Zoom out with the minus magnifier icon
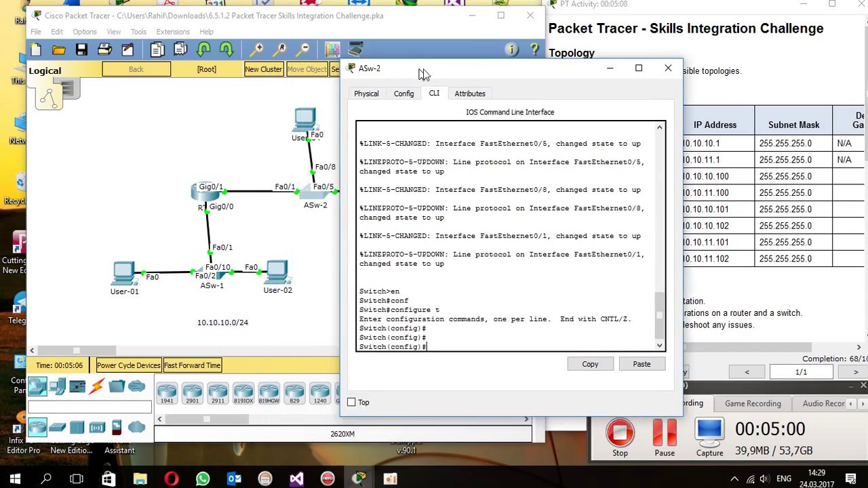868x488 pixels. pyautogui.click(x=303, y=49)
